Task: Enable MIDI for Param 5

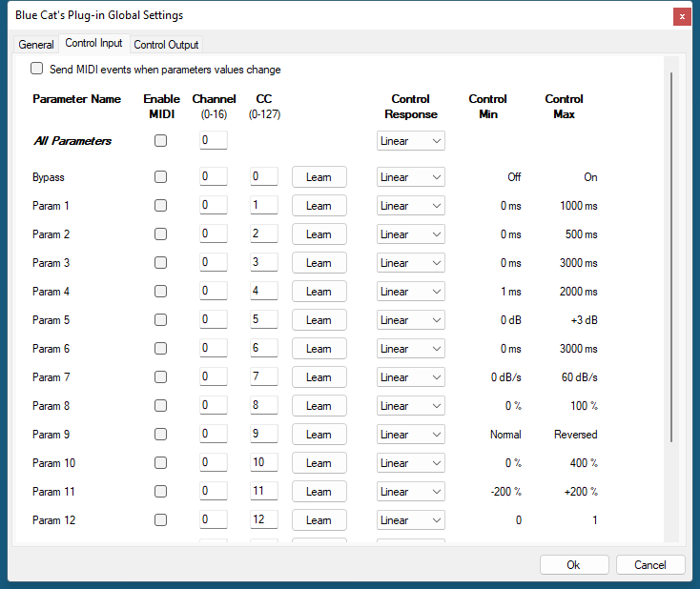Action: [161, 320]
